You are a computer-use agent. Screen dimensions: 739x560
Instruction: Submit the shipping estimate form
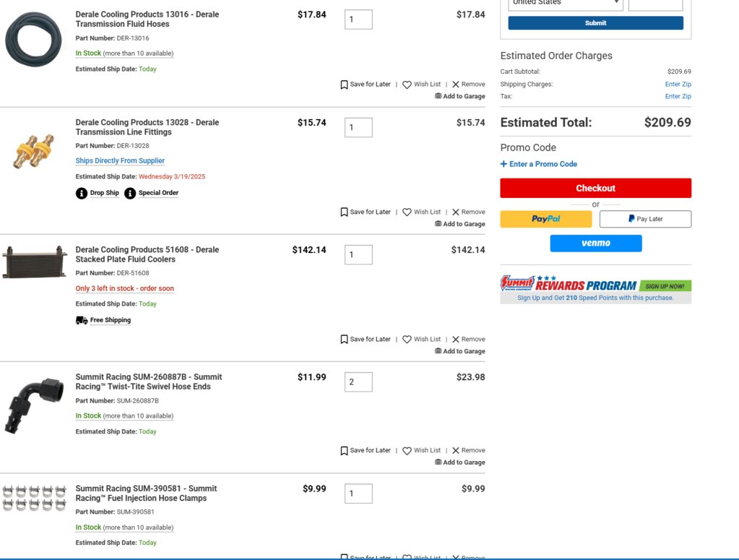click(x=596, y=23)
